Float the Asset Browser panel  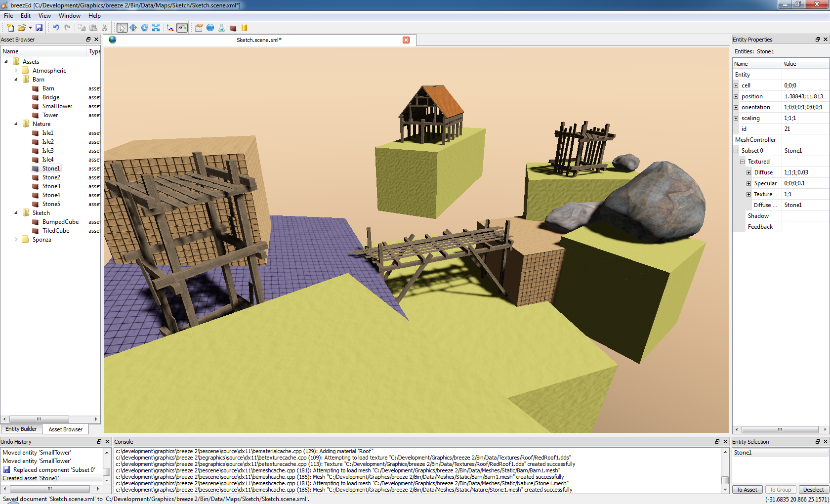pos(88,40)
